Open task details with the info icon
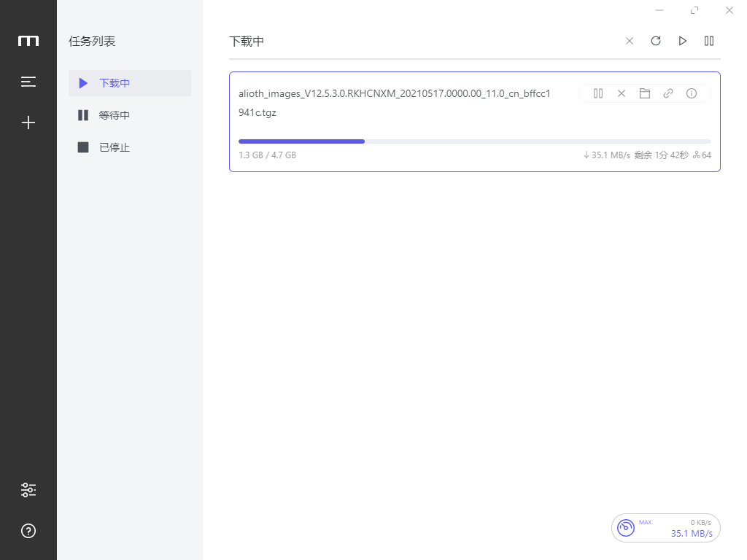This screenshot has width=747, height=560. [692, 93]
